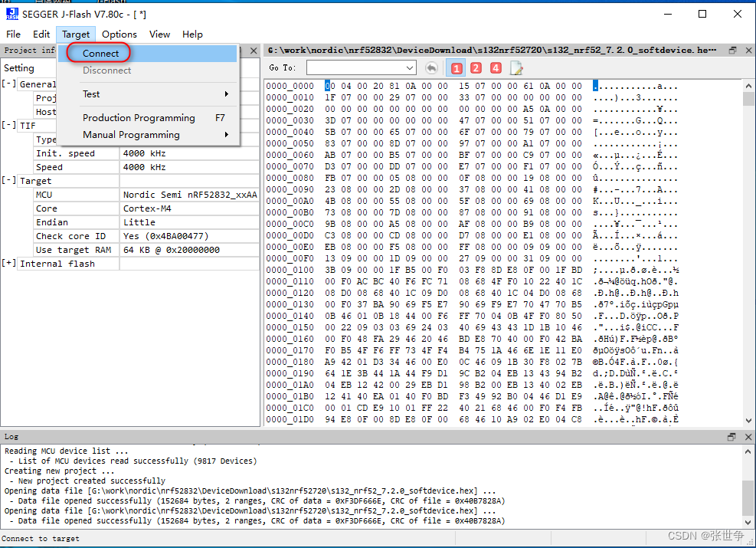Collapse the Target settings group
This screenshot has width=756, height=548.
tap(8, 180)
